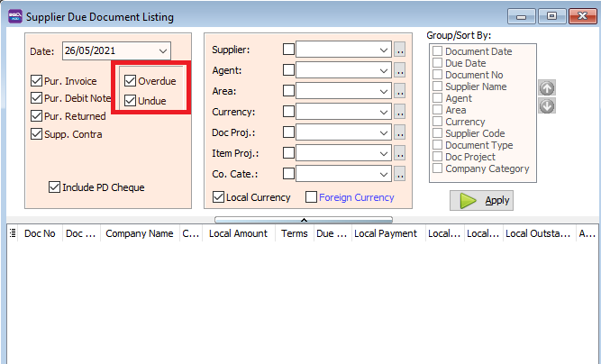Viewport: 601px width, 364px height.
Task: Open Area lookup ellipsis button
Action: [x=399, y=91]
